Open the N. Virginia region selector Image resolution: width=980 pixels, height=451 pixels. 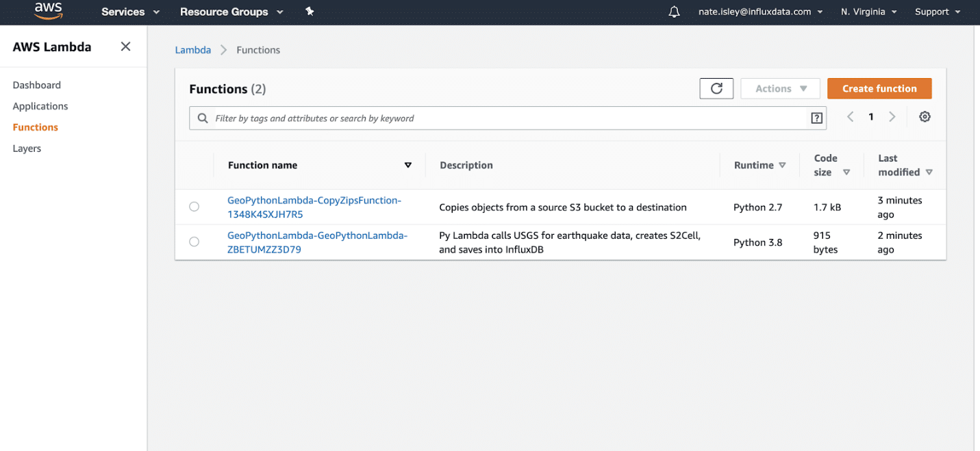pyautogui.click(x=868, y=12)
